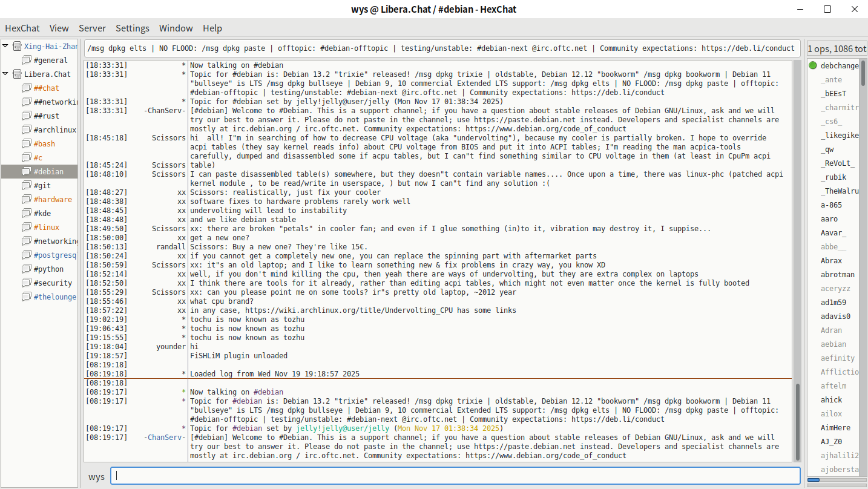Select user aceryzz in the user list
The height and width of the screenshot is (489, 868).
tap(835, 289)
